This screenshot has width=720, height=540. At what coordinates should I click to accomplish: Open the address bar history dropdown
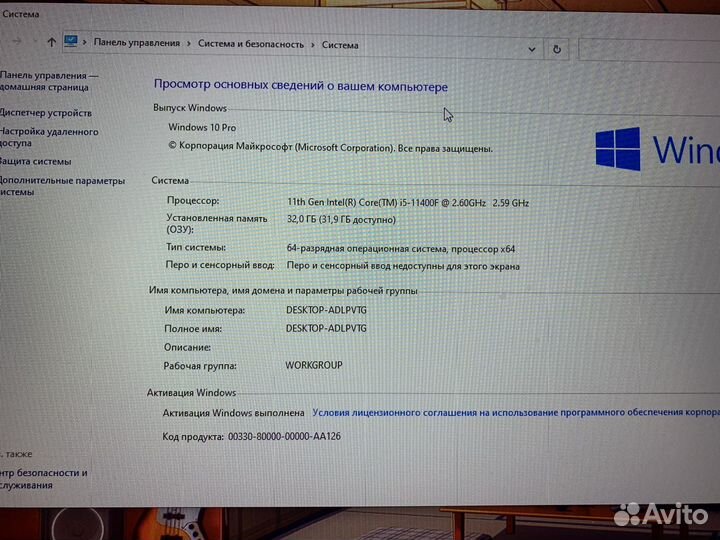532,49
